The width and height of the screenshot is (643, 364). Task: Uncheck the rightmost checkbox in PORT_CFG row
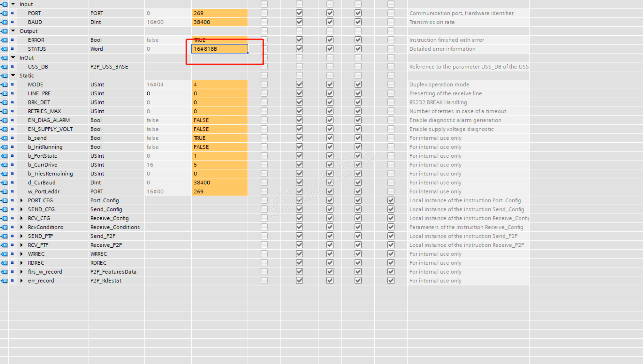click(391, 200)
